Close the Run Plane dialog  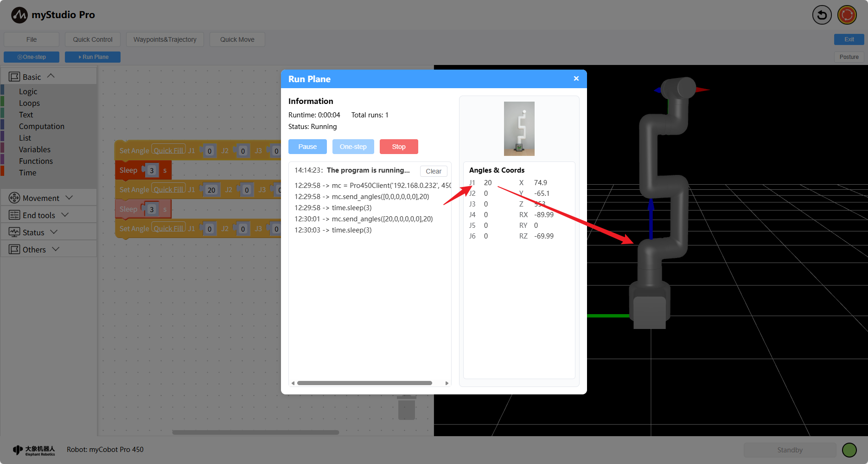tap(576, 78)
